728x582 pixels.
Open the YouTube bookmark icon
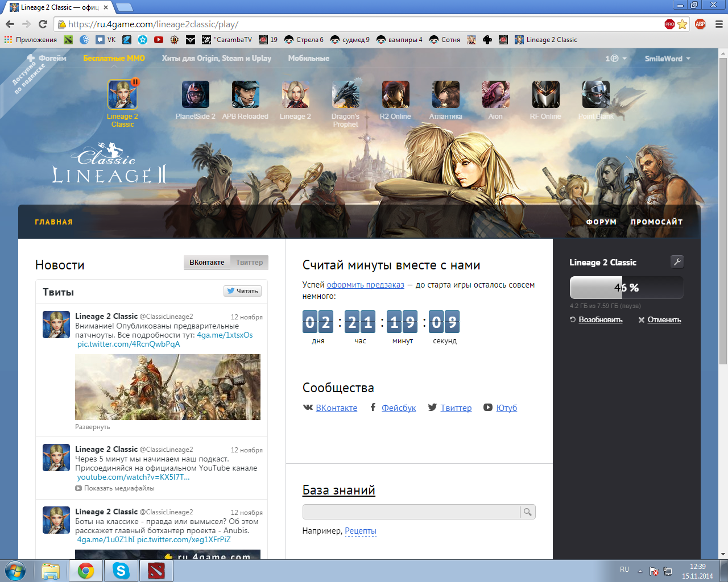tap(159, 40)
